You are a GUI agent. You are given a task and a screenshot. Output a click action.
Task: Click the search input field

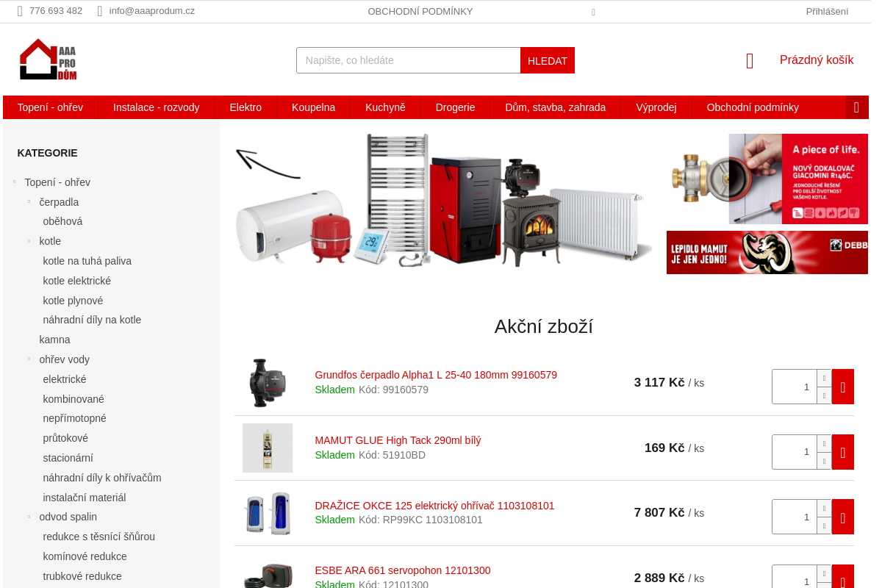(409, 60)
